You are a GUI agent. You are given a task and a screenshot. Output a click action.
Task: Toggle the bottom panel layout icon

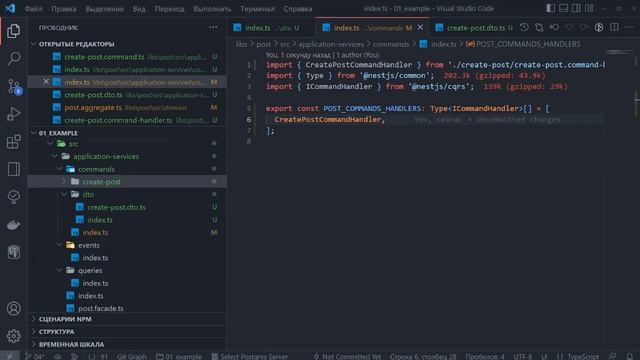(x=563, y=8)
